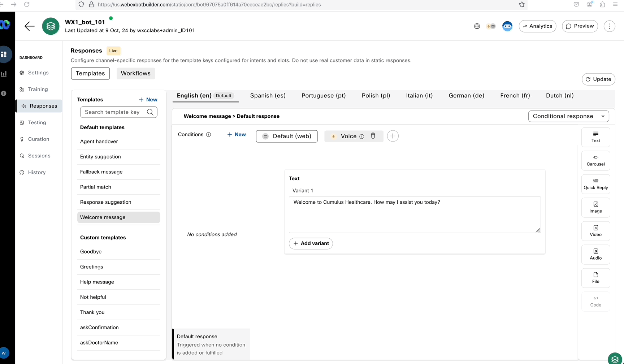Switch to the Spanish (es) language tab

[268, 96]
